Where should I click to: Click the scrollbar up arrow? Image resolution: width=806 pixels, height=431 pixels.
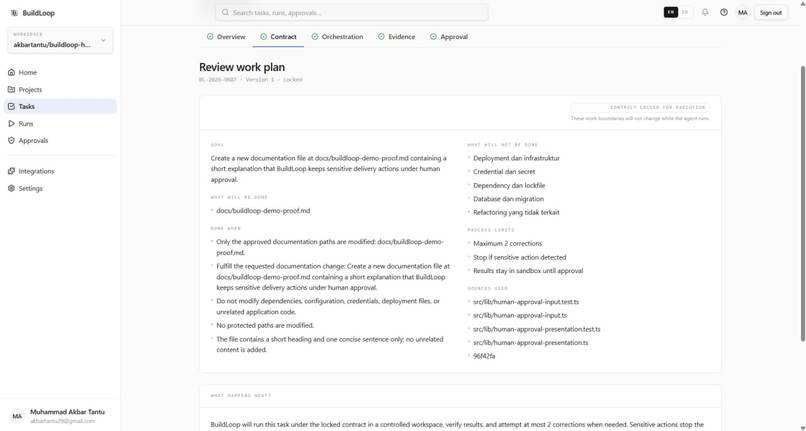(802, 3)
